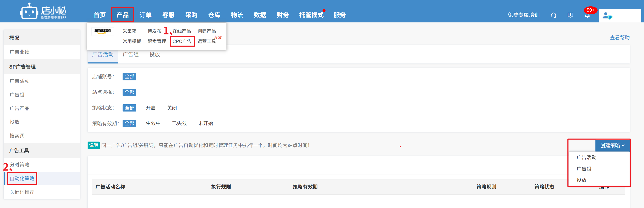Select 开启 strategy status filter

[x=151, y=108]
